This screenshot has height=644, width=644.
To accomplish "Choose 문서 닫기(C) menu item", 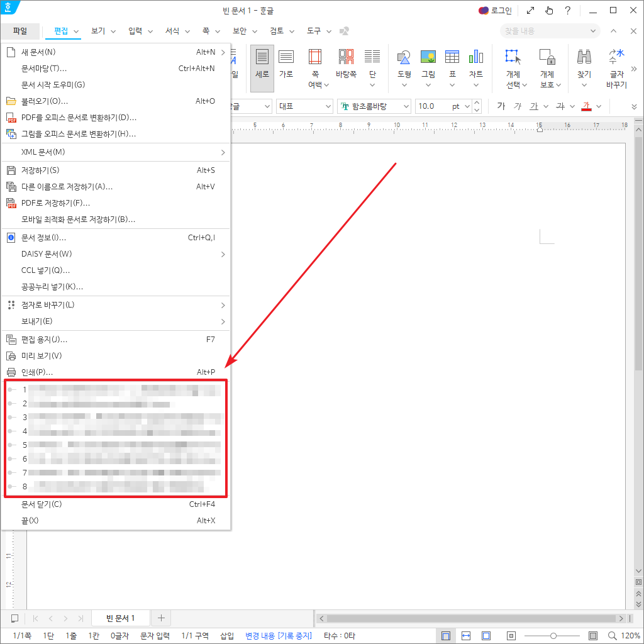I will coord(116,504).
